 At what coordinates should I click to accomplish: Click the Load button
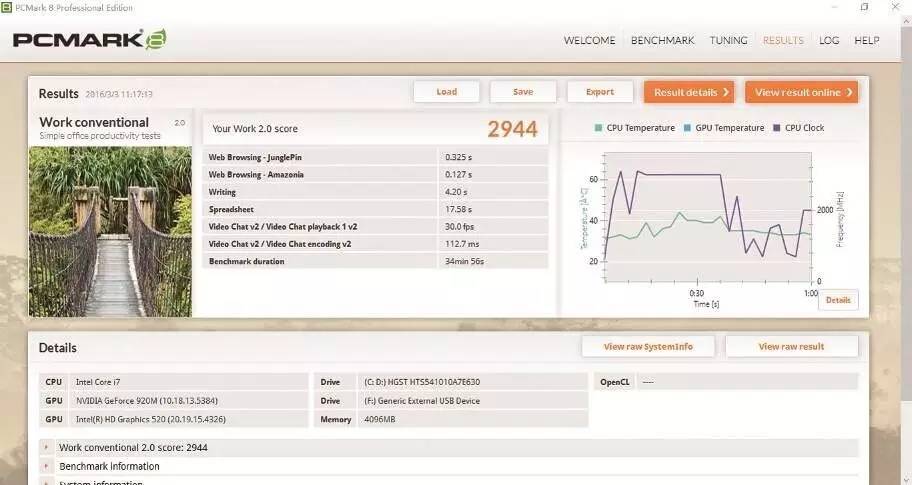tap(447, 92)
